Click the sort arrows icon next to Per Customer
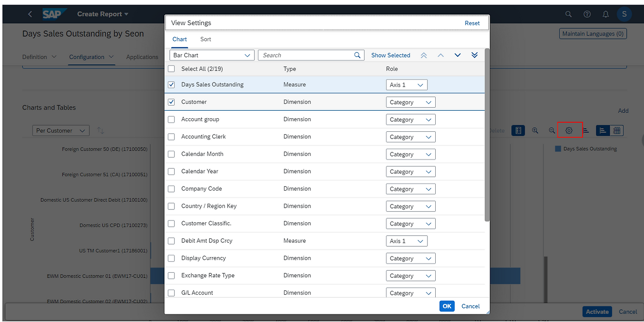The width and height of the screenshot is (644, 322). coord(101,130)
